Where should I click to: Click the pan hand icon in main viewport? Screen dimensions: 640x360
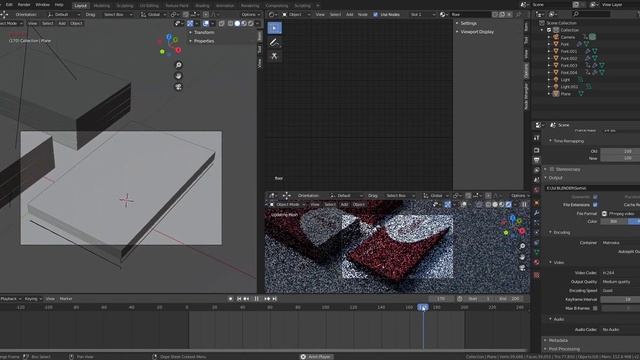pyautogui.click(x=178, y=76)
